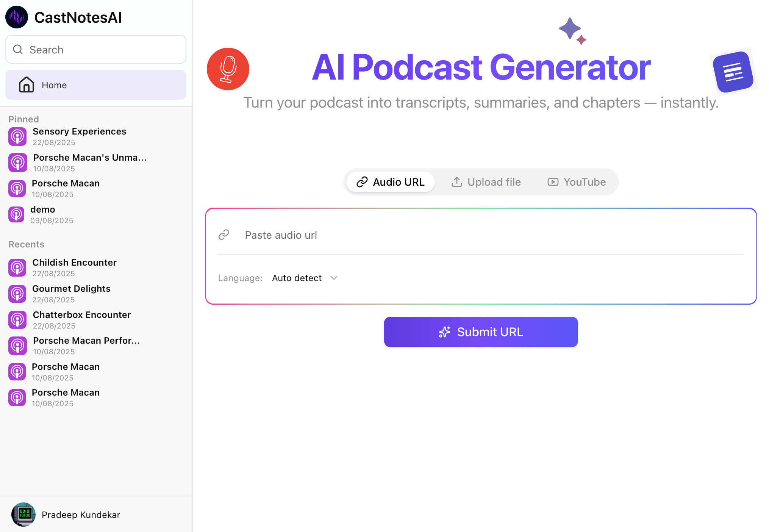Click the blue transcript notes icon
Image resolution: width=769 pixels, height=532 pixels.
point(733,72)
